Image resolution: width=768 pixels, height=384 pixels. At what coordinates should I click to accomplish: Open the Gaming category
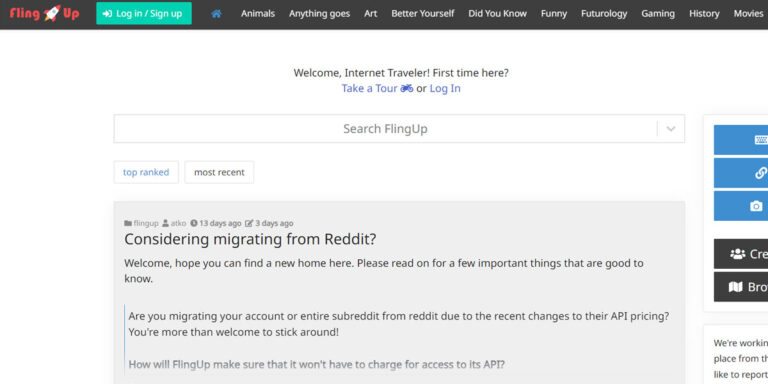coord(658,14)
